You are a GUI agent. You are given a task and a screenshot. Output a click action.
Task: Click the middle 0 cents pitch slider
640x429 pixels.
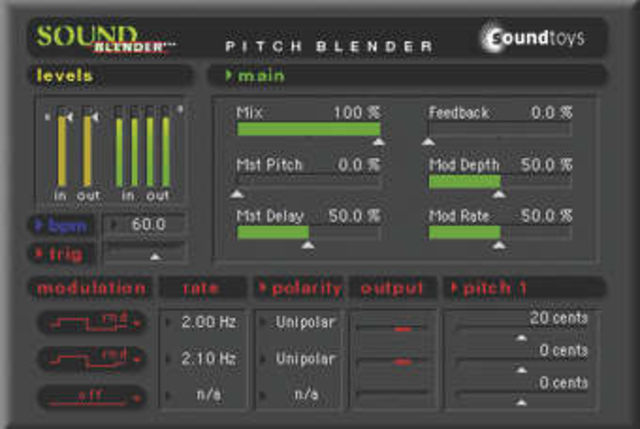pos(522,360)
